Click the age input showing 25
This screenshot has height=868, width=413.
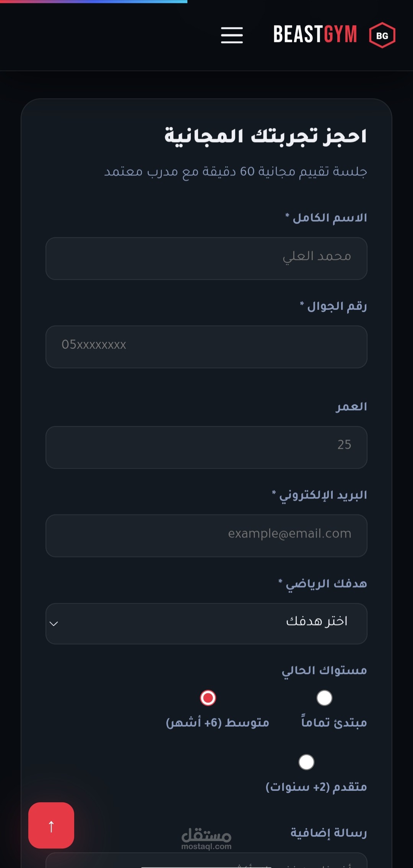[206, 447]
